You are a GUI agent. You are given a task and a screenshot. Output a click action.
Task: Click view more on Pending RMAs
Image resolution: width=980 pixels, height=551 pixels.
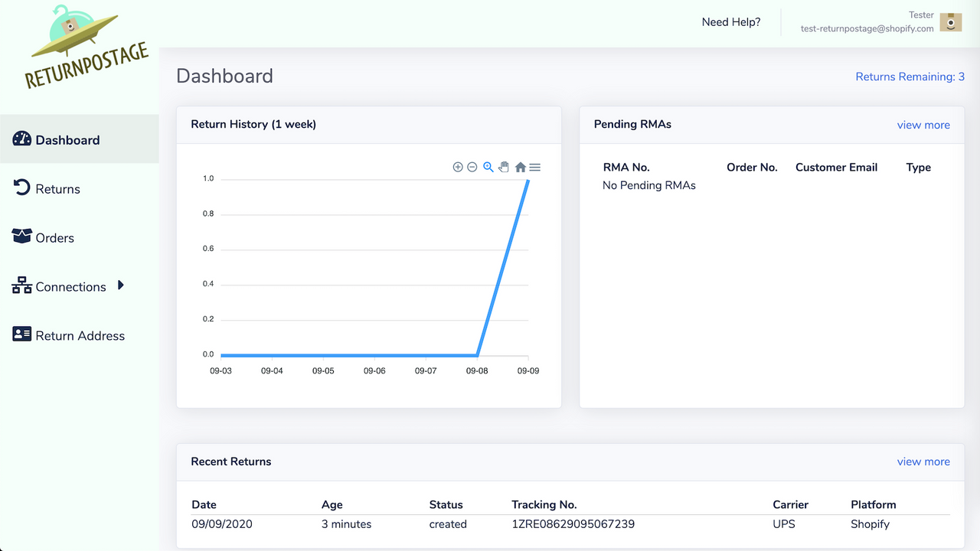pos(923,125)
